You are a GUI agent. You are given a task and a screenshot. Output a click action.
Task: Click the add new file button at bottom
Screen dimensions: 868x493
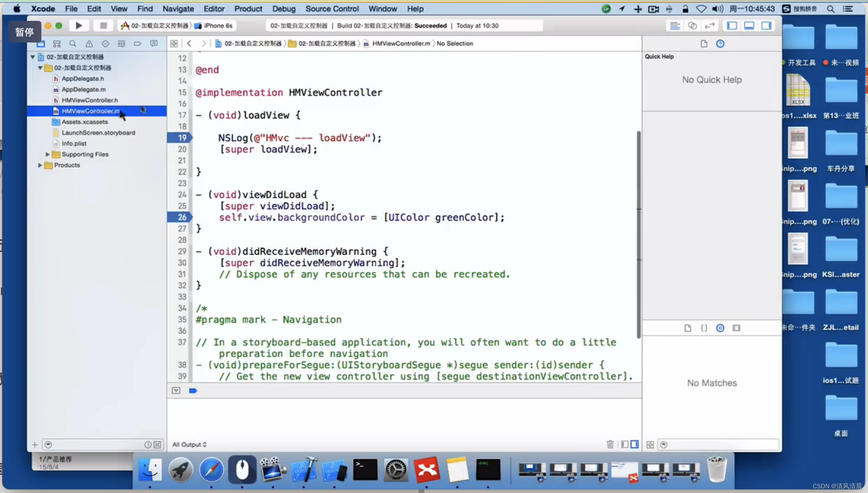pyautogui.click(x=34, y=444)
